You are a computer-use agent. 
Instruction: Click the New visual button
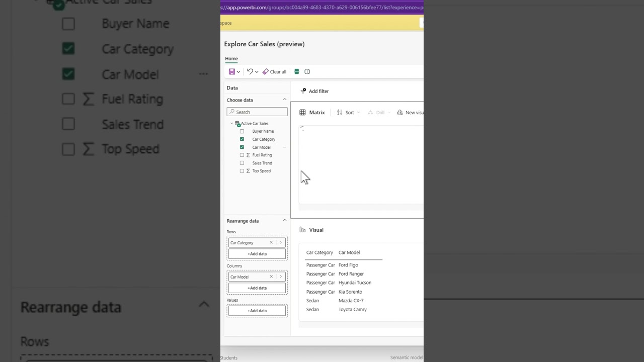coord(410,113)
